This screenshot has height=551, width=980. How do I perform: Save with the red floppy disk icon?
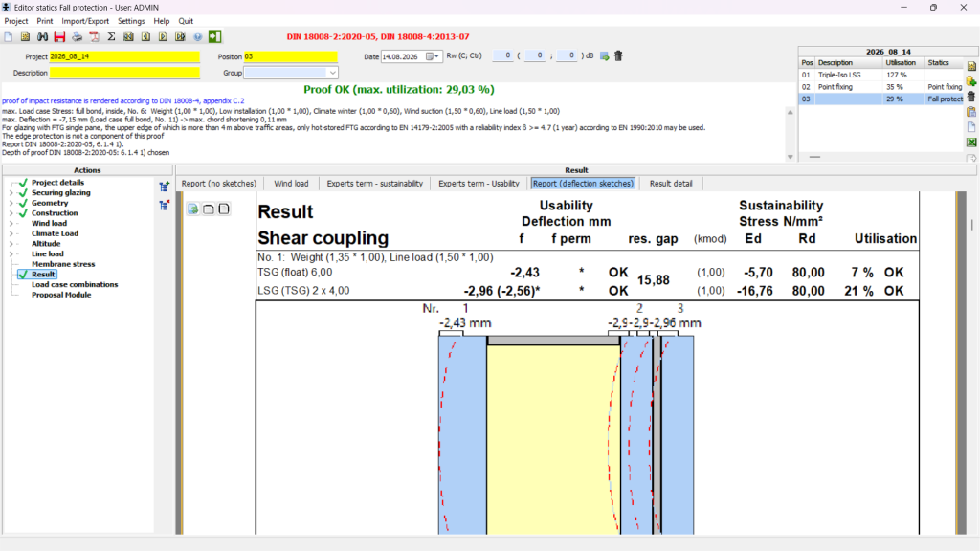pyautogui.click(x=59, y=37)
